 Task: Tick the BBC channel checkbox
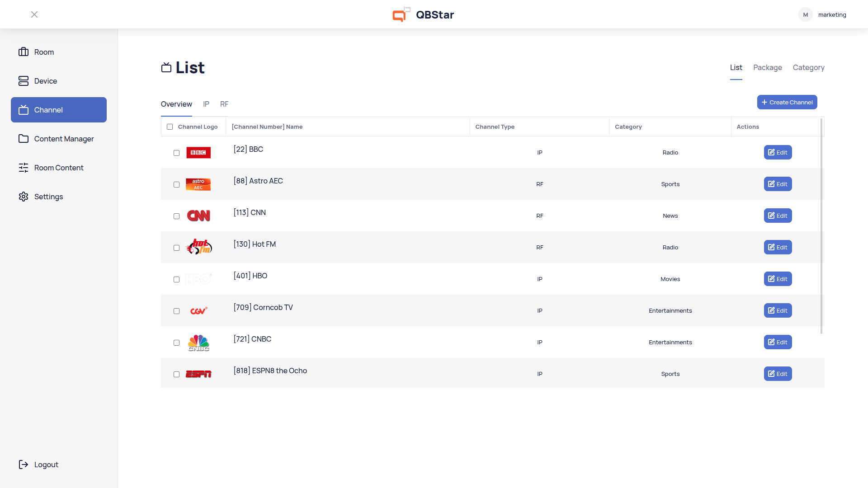pos(176,153)
